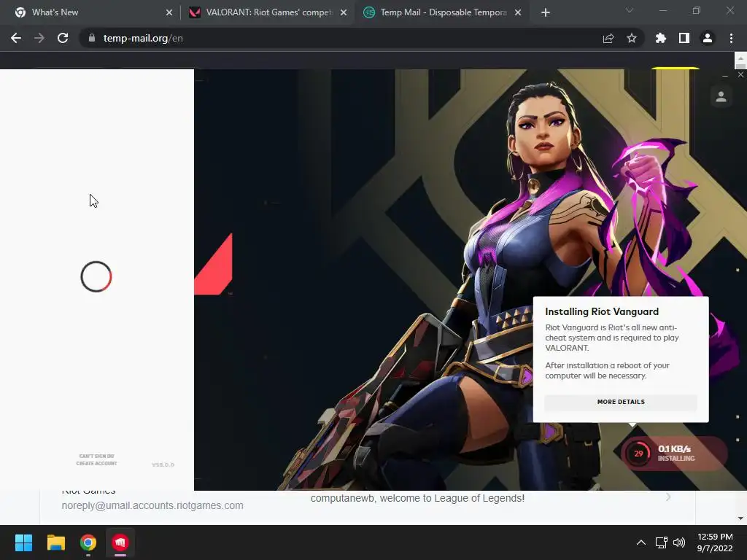Screen dimensions: 747x560
Task: Select the Temp Mail tab
Action: coord(443,12)
